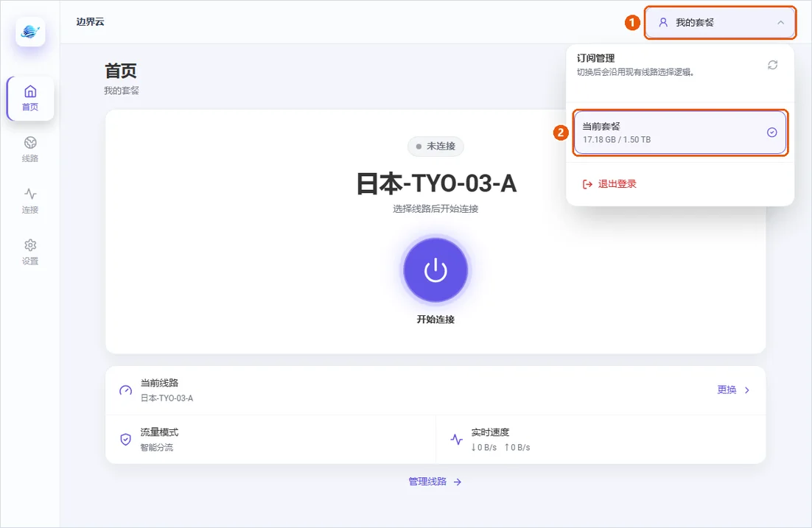Open the 线路 routes sidebar tab
This screenshot has height=528, width=812.
point(30,149)
